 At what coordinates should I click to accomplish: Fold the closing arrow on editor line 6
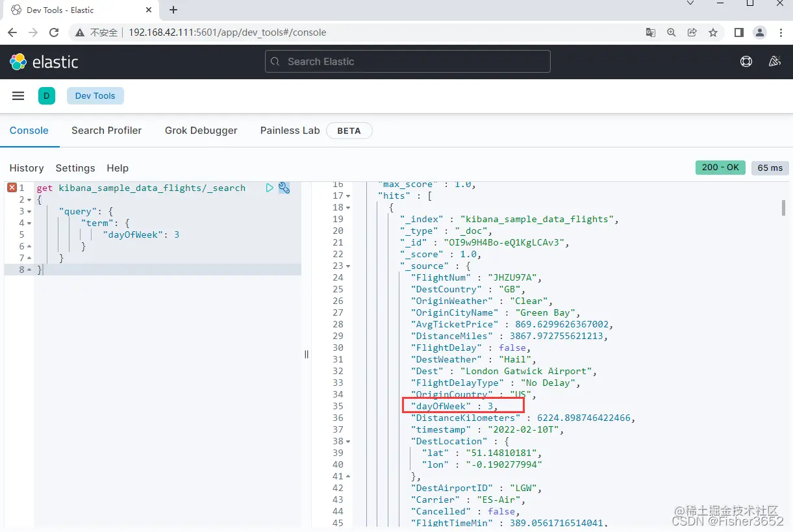click(30, 247)
